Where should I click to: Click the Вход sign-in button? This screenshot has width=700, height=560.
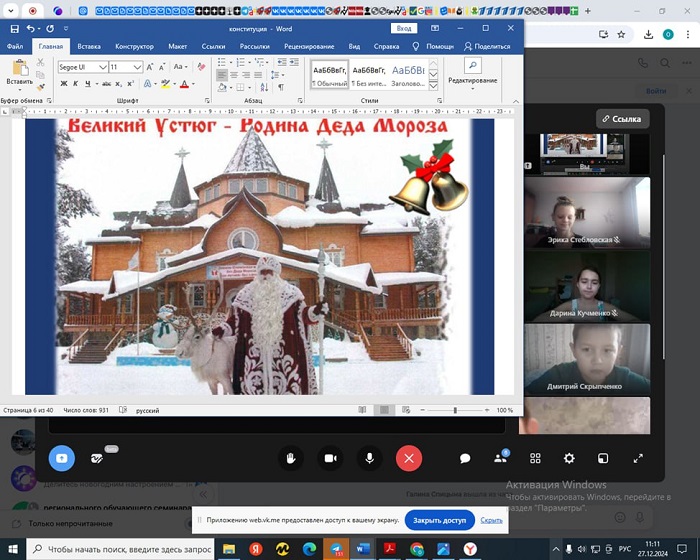pyautogui.click(x=404, y=29)
